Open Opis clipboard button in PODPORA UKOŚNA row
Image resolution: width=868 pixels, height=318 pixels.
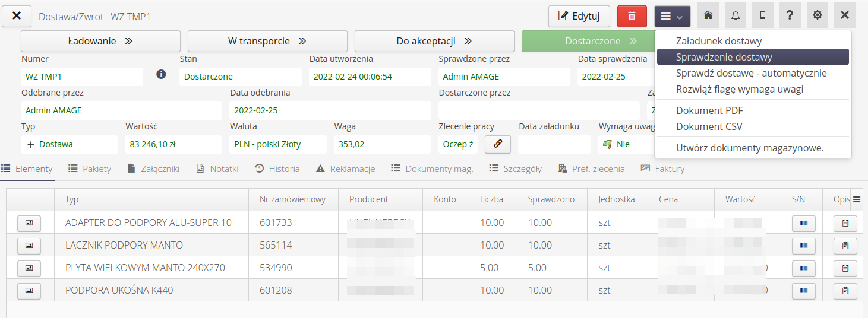pos(845,291)
